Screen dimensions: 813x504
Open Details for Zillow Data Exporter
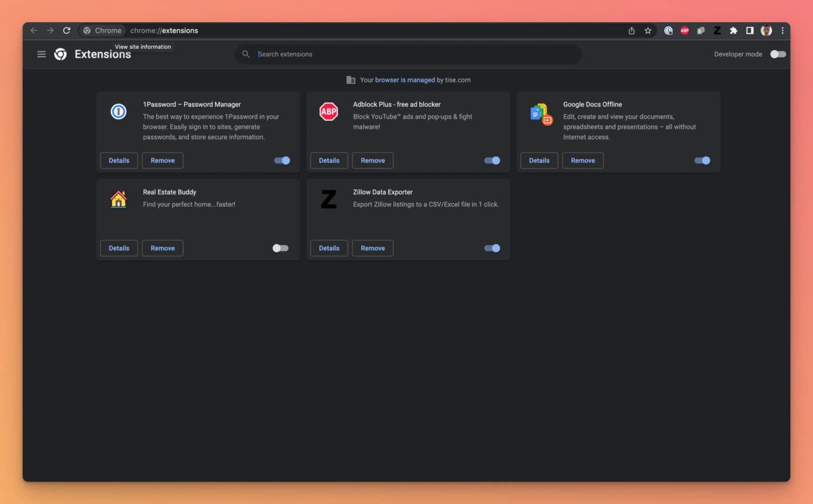pyautogui.click(x=329, y=248)
